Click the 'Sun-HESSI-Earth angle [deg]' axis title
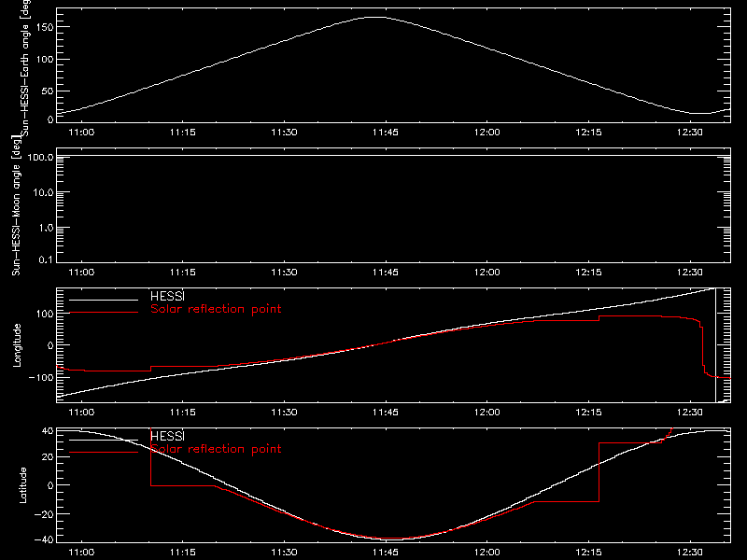747x560 pixels. tap(25, 68)
